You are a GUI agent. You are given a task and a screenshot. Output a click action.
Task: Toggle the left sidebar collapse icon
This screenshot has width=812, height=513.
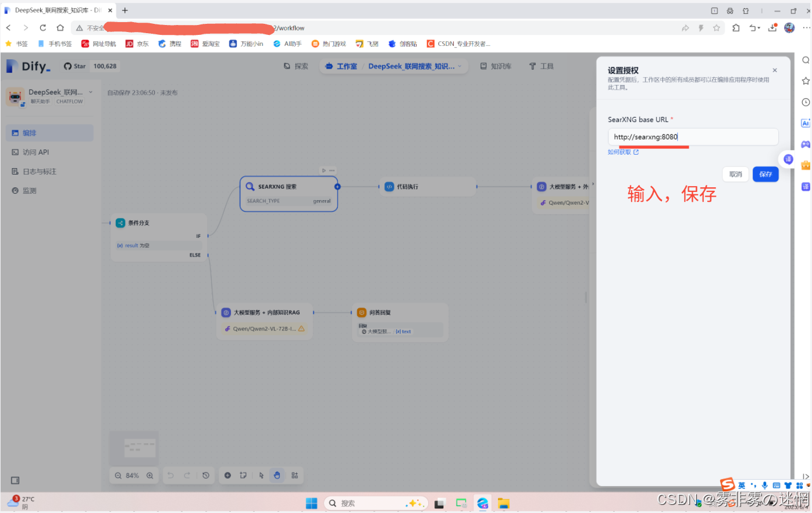coord(15,480)
